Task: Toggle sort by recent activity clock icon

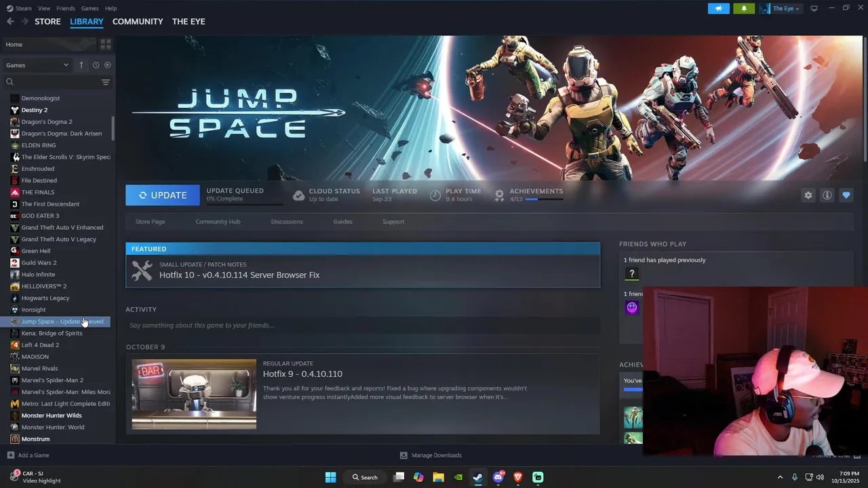Action: [x=96, y=65]
